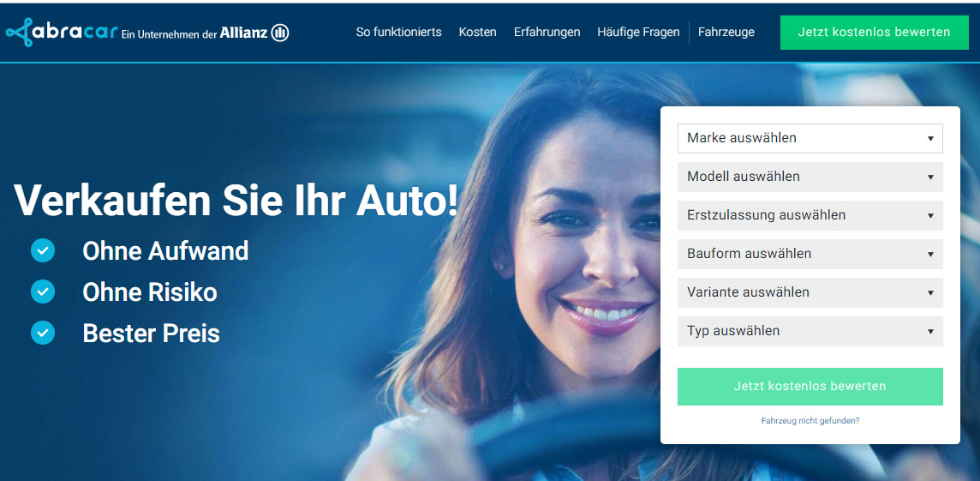Image resolution: width=980 pixels, height=481 pixels.
Task: Click the Verkaufen Sie Ihr Auto! headline
Action: pyautogui.click(x=236, y=200)
